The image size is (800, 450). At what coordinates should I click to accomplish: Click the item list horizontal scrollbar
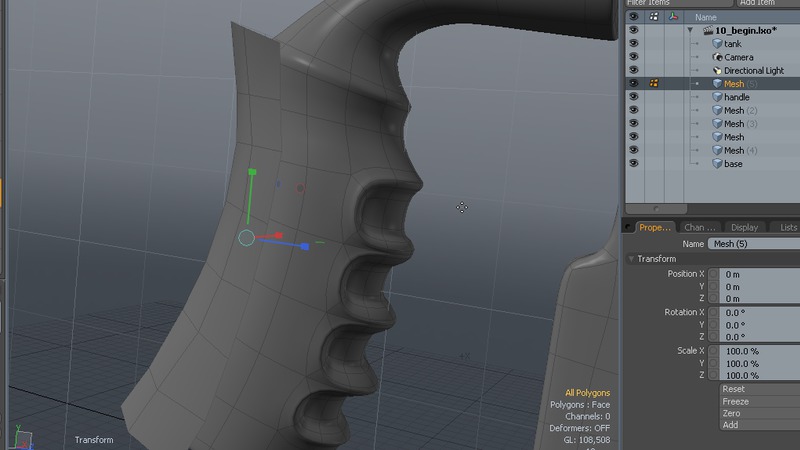coord(656,209)
